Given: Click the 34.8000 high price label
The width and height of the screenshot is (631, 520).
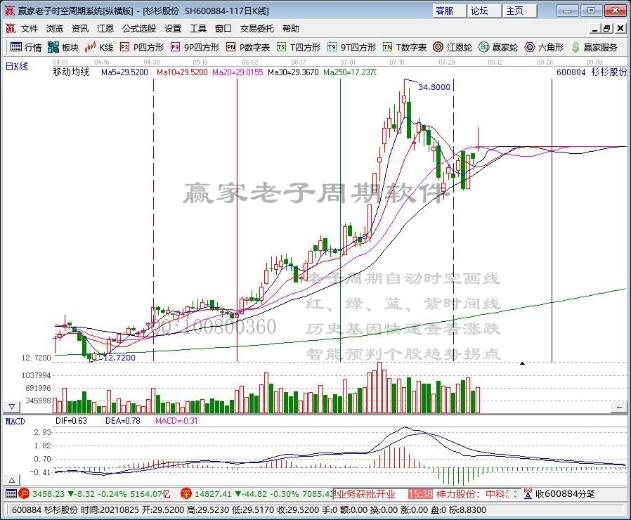Looking at the screenshot, I should click(x=434, y=87).
